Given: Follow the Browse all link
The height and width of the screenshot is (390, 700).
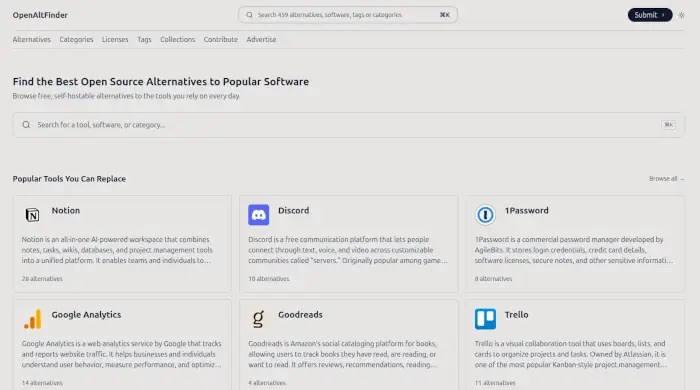Looking at the screenshot, I should click(667, 178).
